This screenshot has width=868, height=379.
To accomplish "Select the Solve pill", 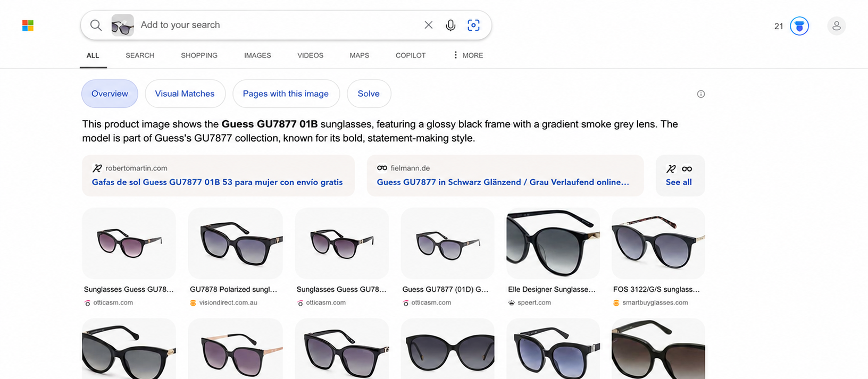I will [369, 94].
